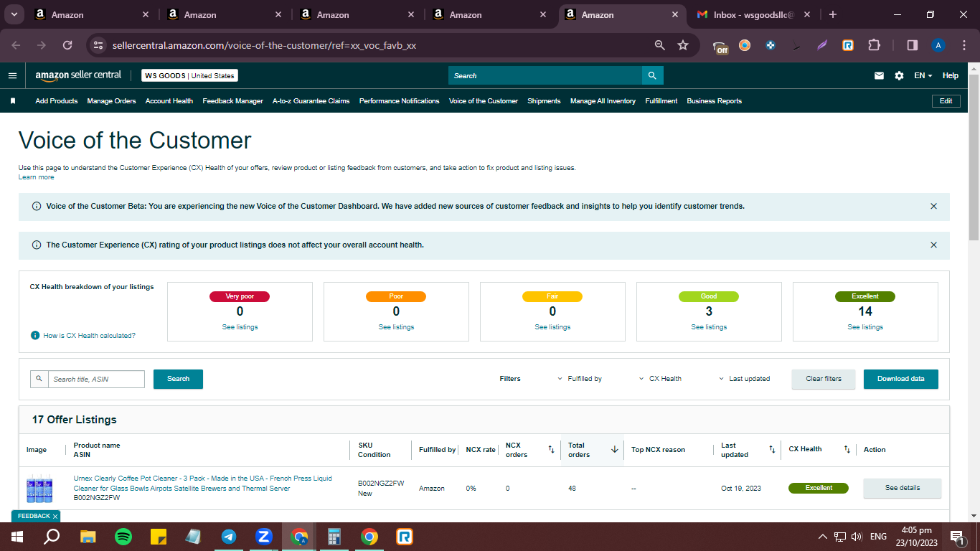Open Performance Notifications menu item
Image resolution: width=980 pixels, height=551 pixels.
click(x=400, y=101)
